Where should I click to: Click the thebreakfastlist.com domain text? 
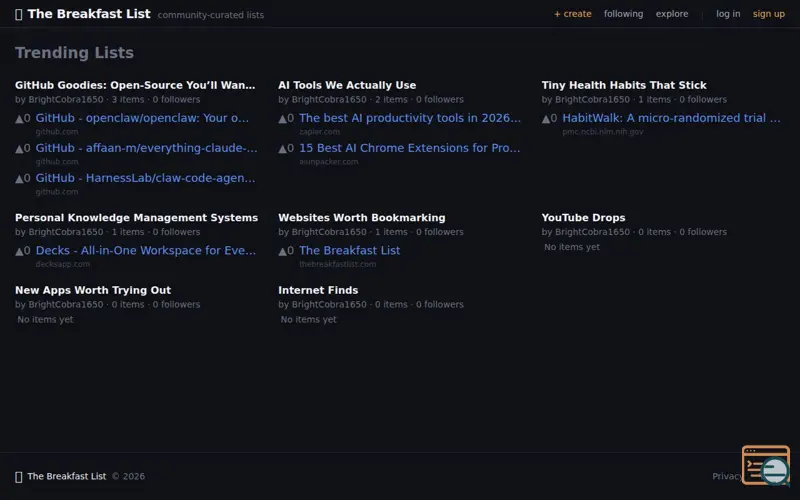click(x=337, y=264)
